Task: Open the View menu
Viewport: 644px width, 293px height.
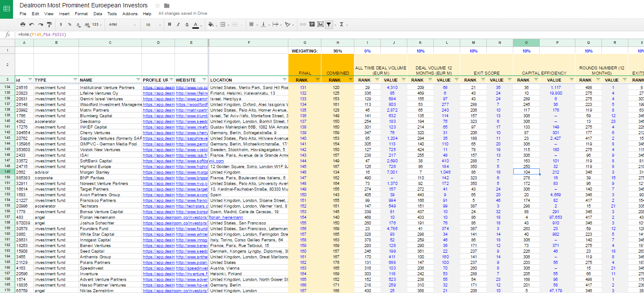Action: [x=49, y=13]
